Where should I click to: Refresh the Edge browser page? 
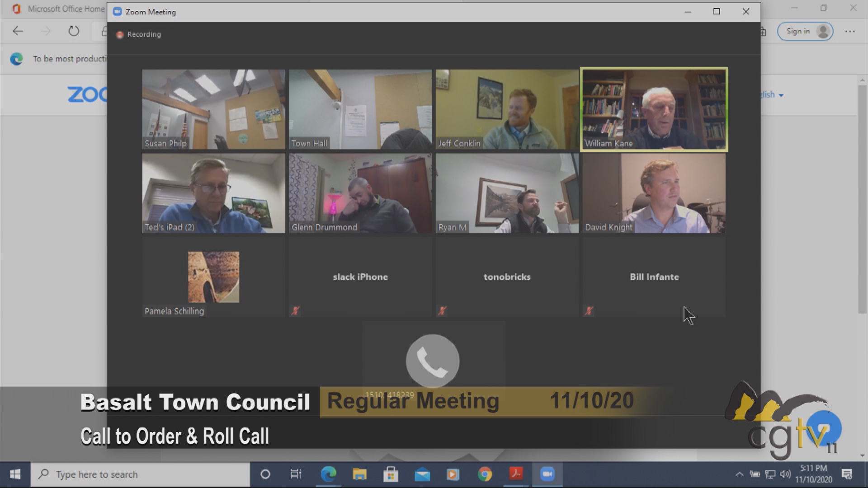pyautogui.click(x=74, y=31)
